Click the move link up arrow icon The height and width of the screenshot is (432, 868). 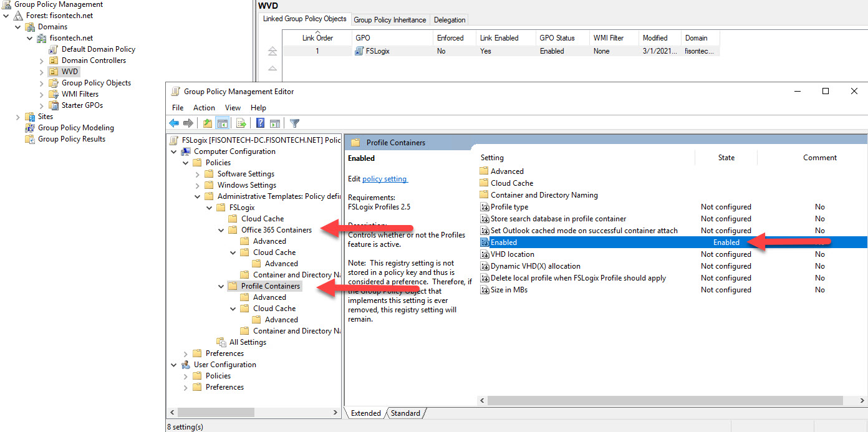(272, 68)
